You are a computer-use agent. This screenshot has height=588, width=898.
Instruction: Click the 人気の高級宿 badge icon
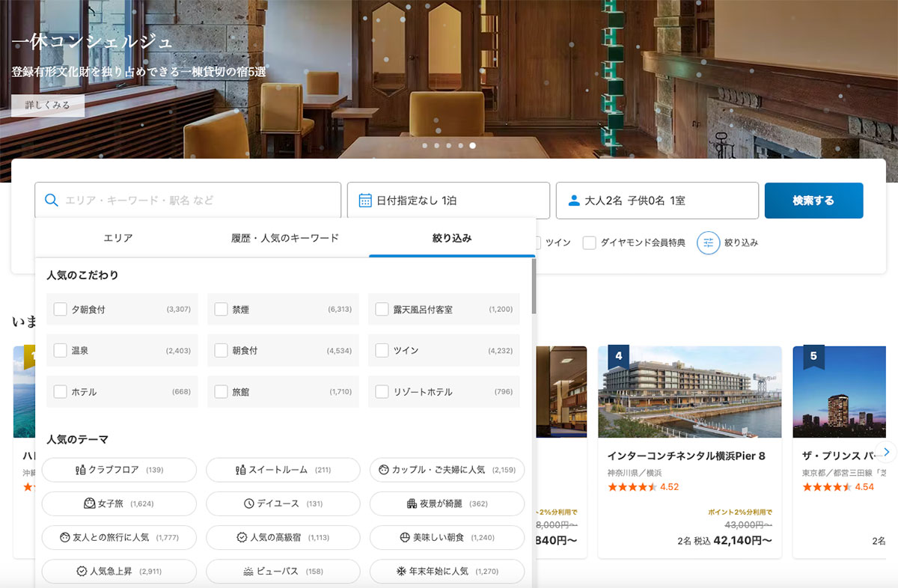tap(242, 537)
